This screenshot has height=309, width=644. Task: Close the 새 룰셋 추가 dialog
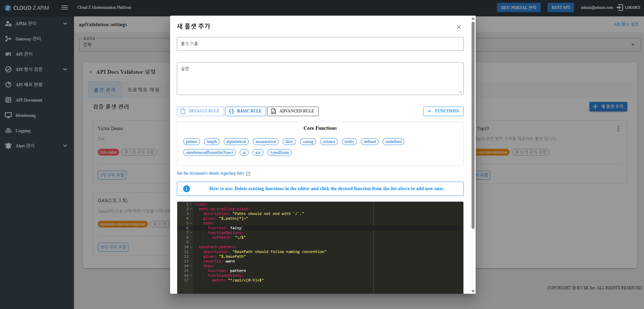(x=459, y=27)
